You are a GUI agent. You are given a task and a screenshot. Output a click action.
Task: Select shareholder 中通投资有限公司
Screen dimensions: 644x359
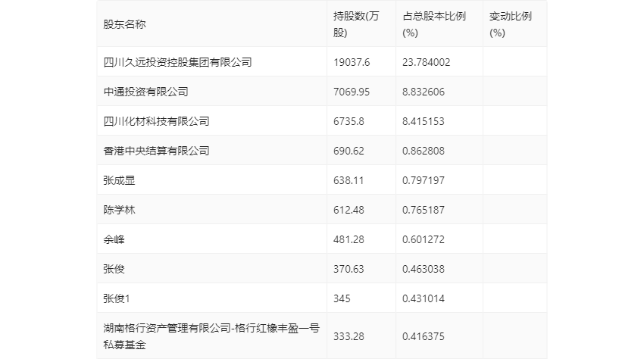[145, 92]
